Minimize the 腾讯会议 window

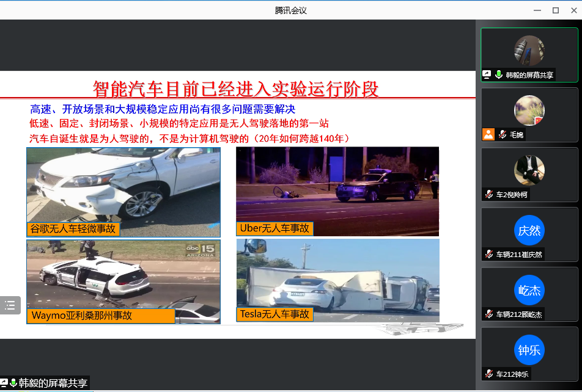[537, 10]
